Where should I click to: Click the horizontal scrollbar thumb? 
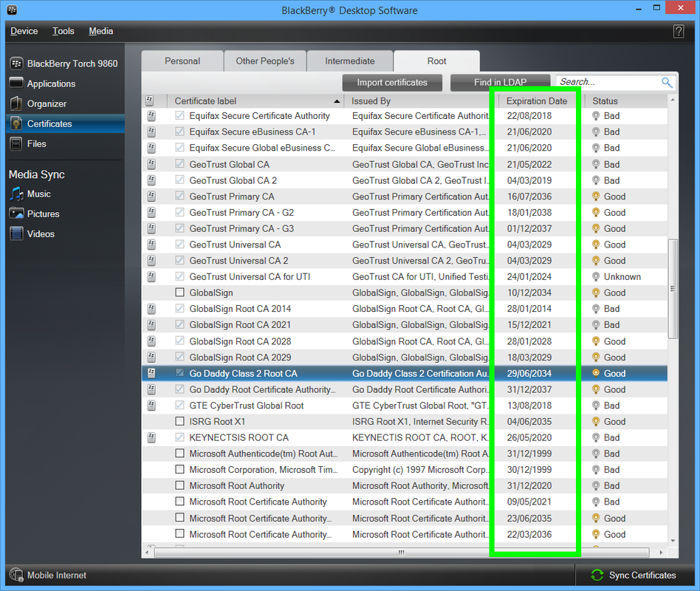[x=402, y=553]
